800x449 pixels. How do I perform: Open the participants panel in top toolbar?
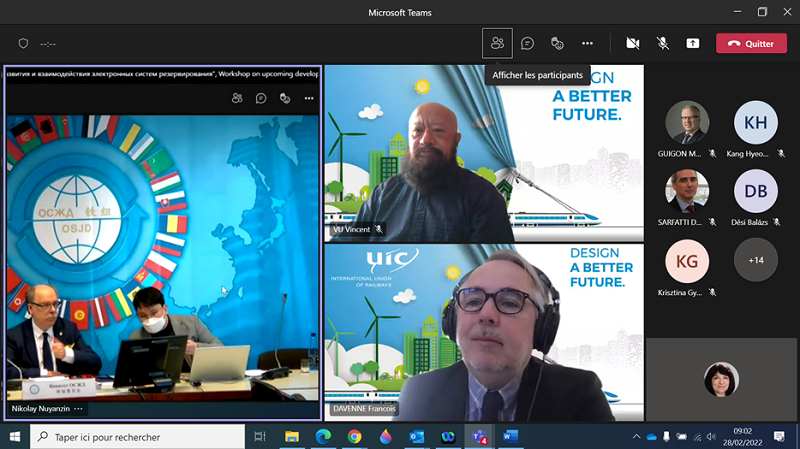pos(496,43)
